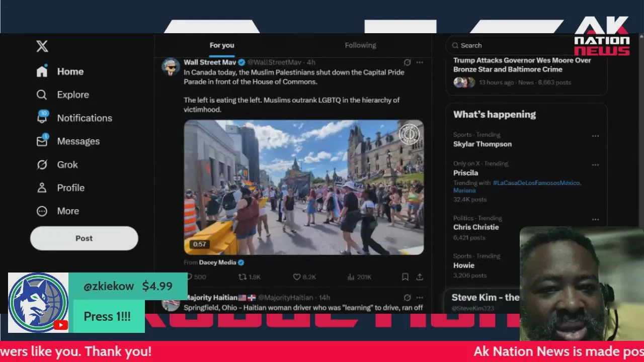Open the Trump Attacks Governor Wes Moore story
This screenshot has height=362, width=644.
[x=522, y=65]
